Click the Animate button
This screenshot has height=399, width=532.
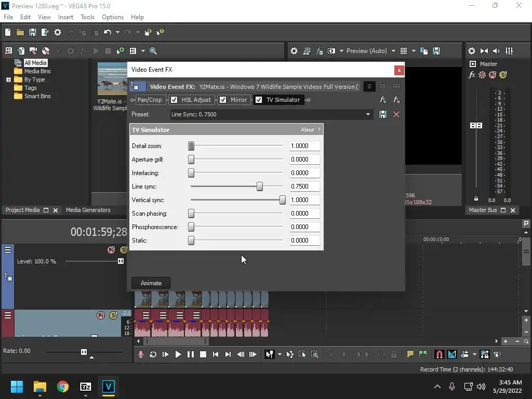[x=151, y=283]
